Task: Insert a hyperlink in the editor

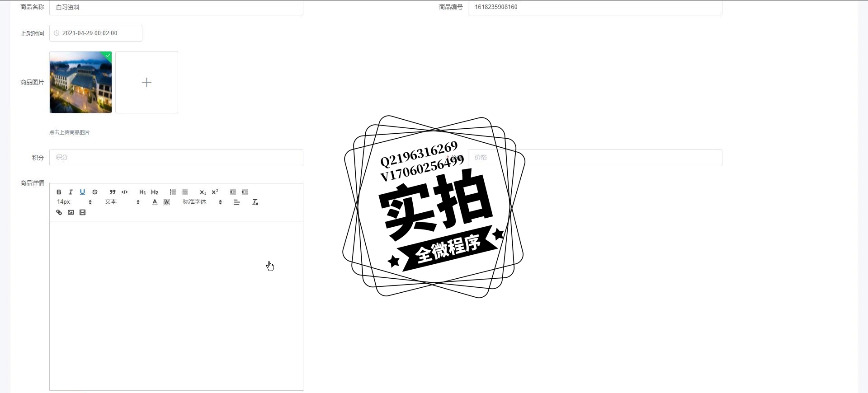Action: point(59,212)
